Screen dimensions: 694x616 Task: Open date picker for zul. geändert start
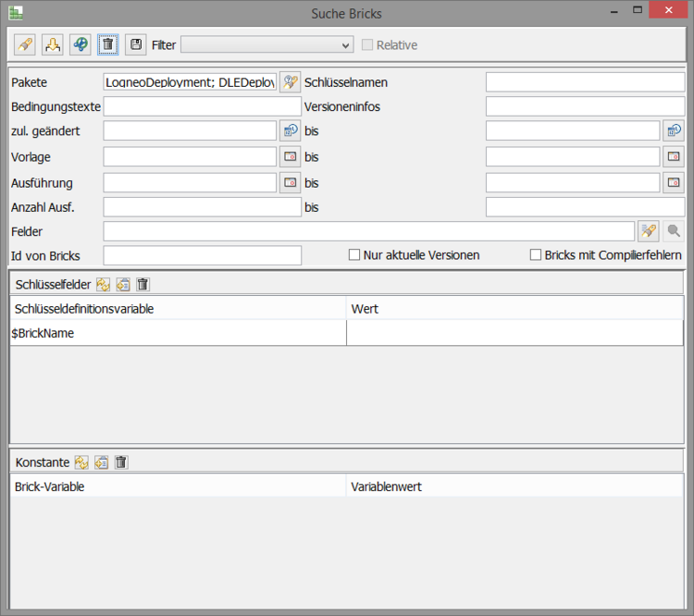point(291,131)
